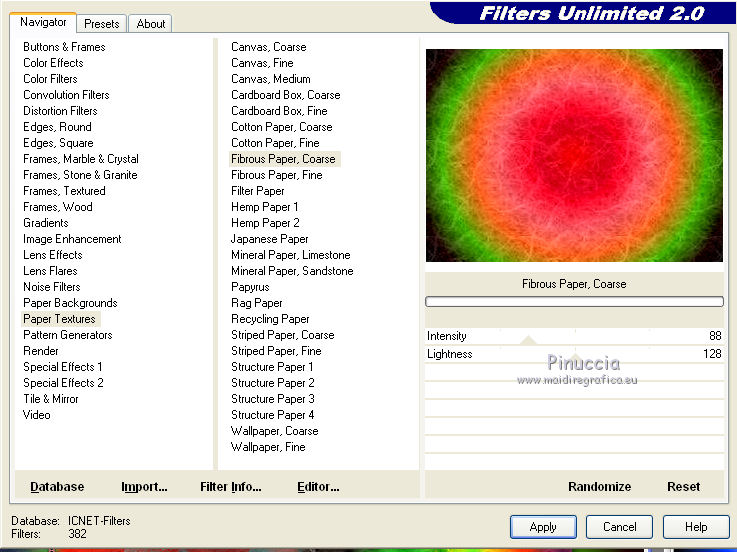The image size is (737, 552).
Task: Select Cardboard Box, Coarse filter
Action: tap(286, 95)
